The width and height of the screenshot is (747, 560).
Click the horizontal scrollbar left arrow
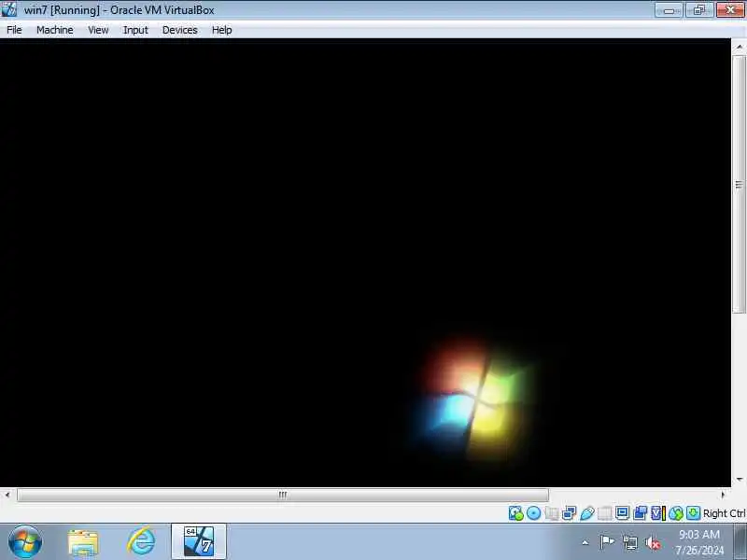point(7,495)
